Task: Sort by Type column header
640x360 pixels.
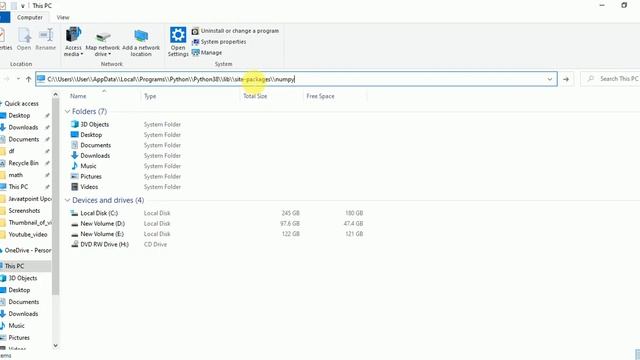Action: [x=150, y=96]
